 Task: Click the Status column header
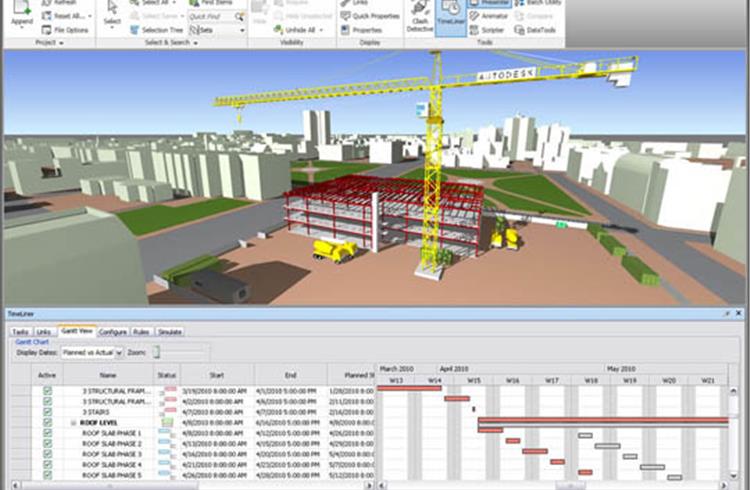coord(167,375)
